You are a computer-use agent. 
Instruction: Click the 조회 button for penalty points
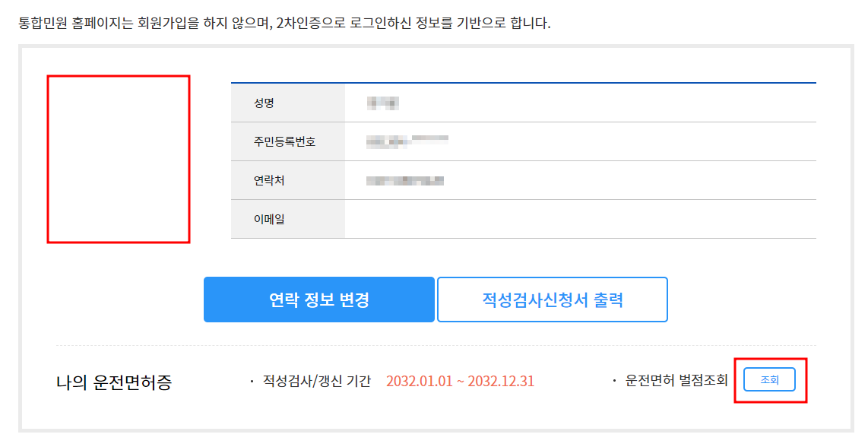tap(768, 377)
